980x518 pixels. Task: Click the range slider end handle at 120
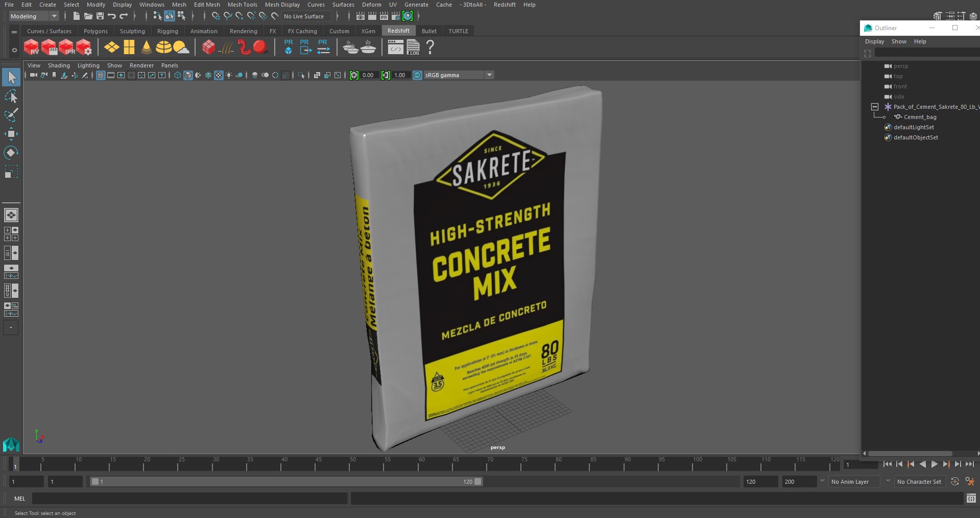478,481
